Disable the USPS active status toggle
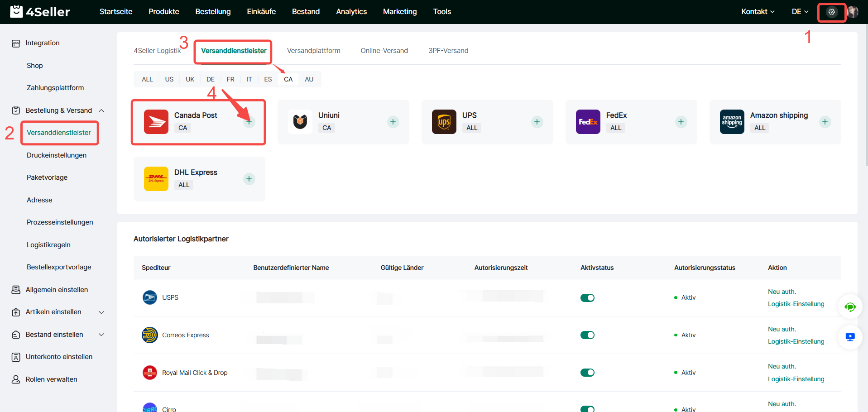This screenshot has width=868, height=412. (587, 298)
